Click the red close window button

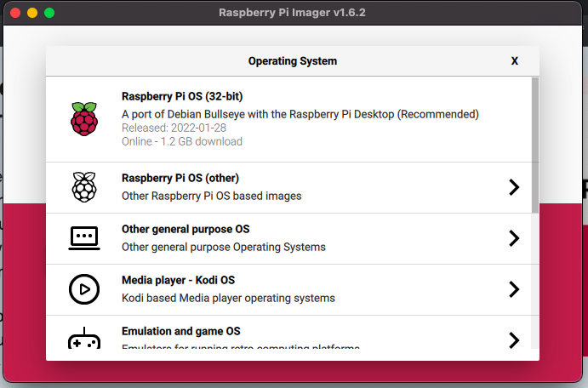(15, 13)
